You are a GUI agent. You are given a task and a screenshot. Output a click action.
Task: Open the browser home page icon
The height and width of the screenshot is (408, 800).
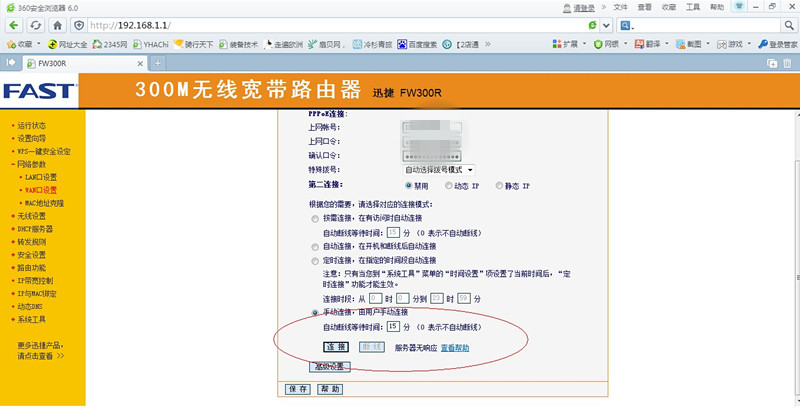point(58,25)
